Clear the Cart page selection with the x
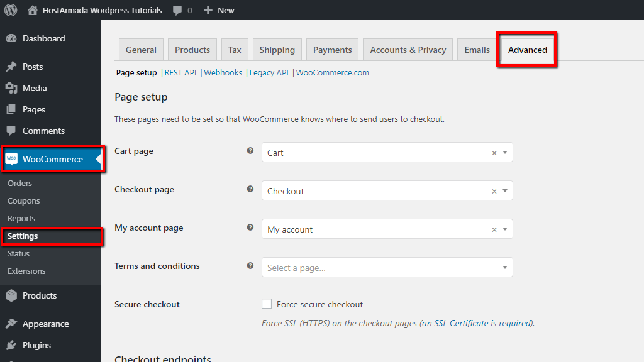This screenshot has height=362, width=644. [x=494, y=153]
